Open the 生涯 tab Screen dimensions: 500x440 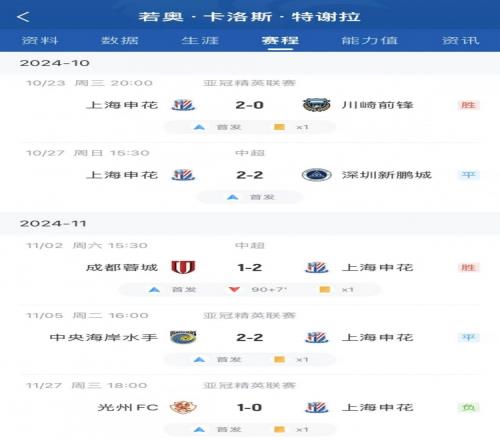[200, 40]
